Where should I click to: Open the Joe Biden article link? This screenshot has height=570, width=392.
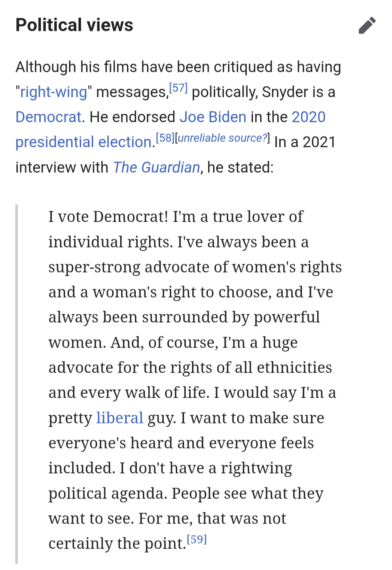point(213,117)
